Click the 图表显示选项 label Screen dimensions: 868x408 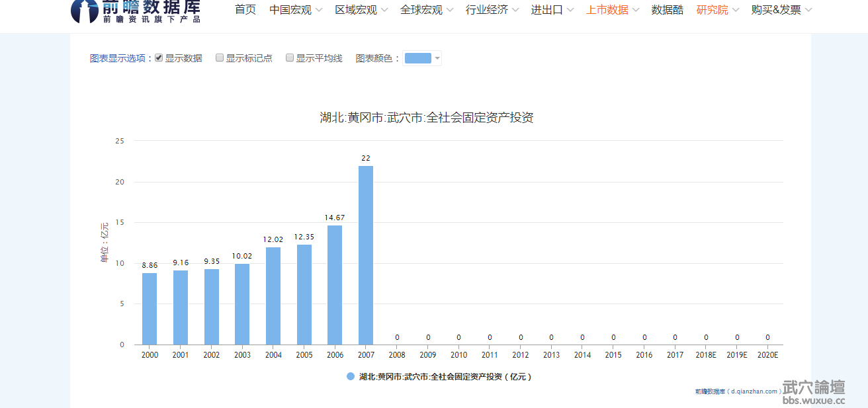coord(117,58)
